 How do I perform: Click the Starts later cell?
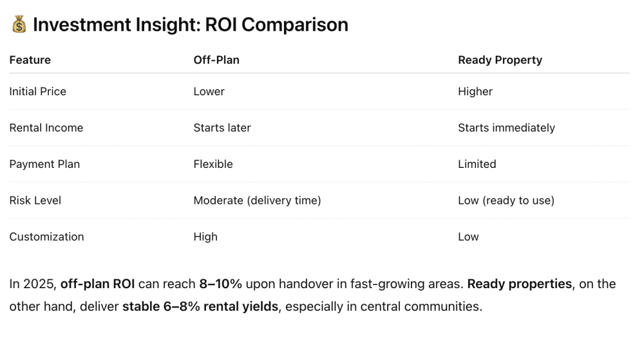click(222, 127)
